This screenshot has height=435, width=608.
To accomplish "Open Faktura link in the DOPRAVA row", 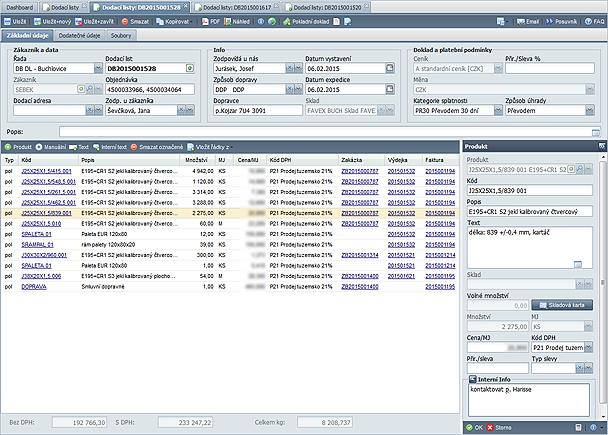I will [x=440, y=287].
